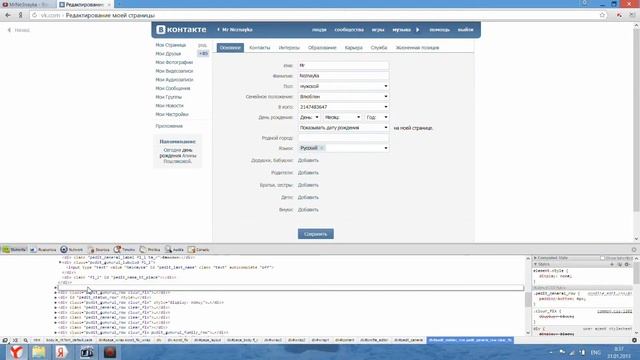The width and height of the screenshot is (640, 360).
Task: Click the Сохранить button
Action: (x=316, y=234)
